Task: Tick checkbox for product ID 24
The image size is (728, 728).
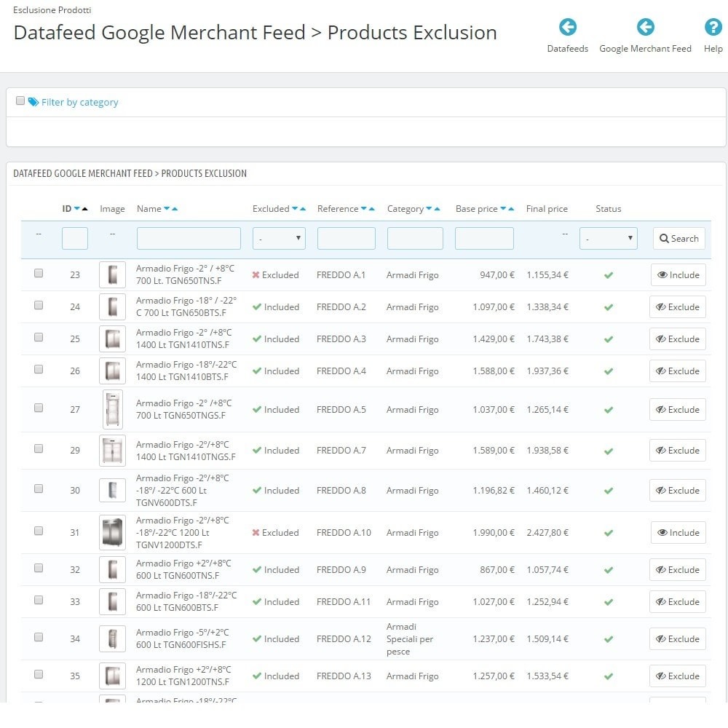Action: (39, 305)
